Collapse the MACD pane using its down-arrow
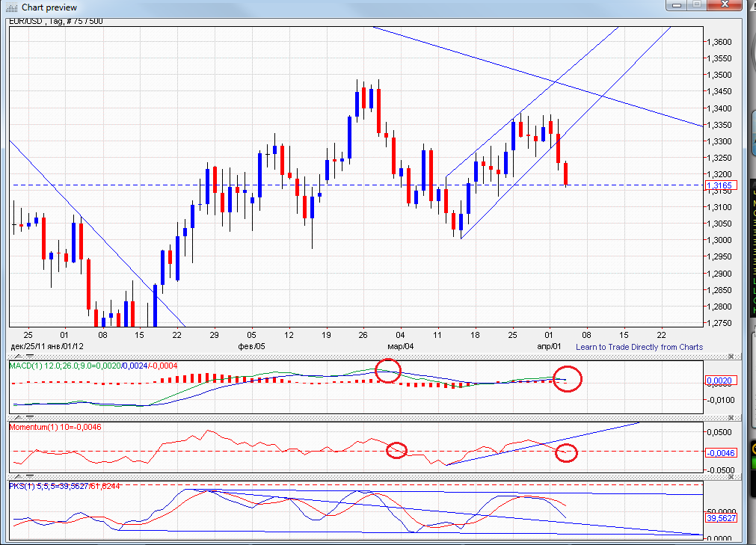Image resolution: width=756 pixels, height=545 pixels. (x=28, y=358)
